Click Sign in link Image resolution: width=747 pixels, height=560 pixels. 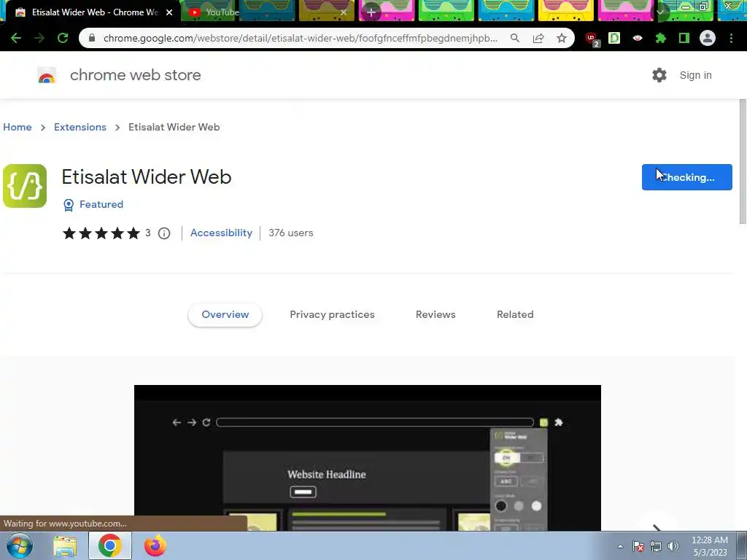click(x=695, y=75)
